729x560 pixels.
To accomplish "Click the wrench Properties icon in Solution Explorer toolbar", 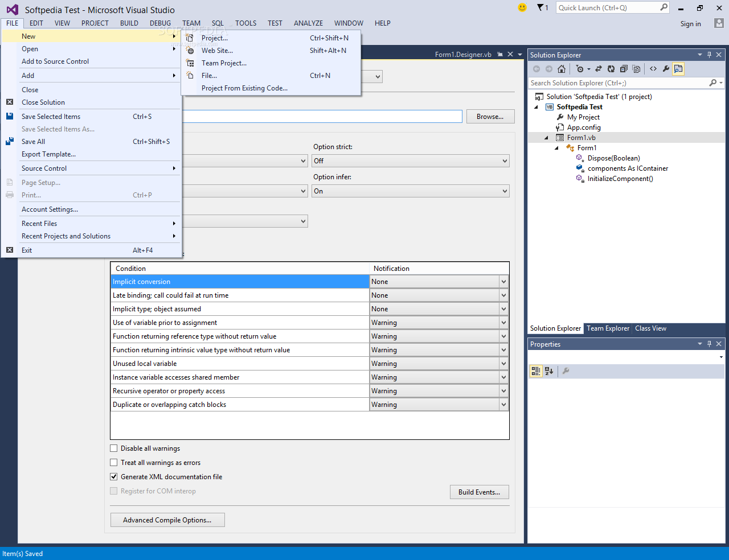I will coord(666,69).
